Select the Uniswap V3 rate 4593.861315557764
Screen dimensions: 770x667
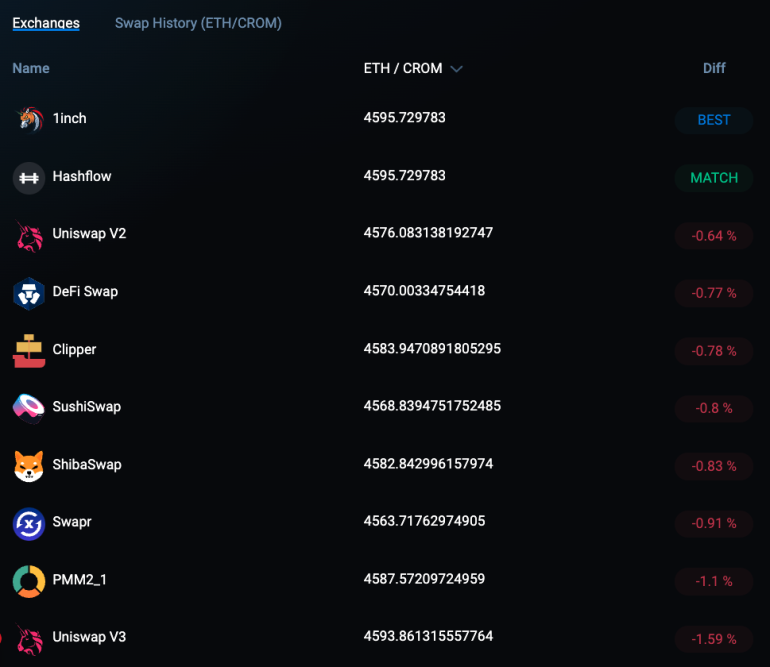pos(428,636)
